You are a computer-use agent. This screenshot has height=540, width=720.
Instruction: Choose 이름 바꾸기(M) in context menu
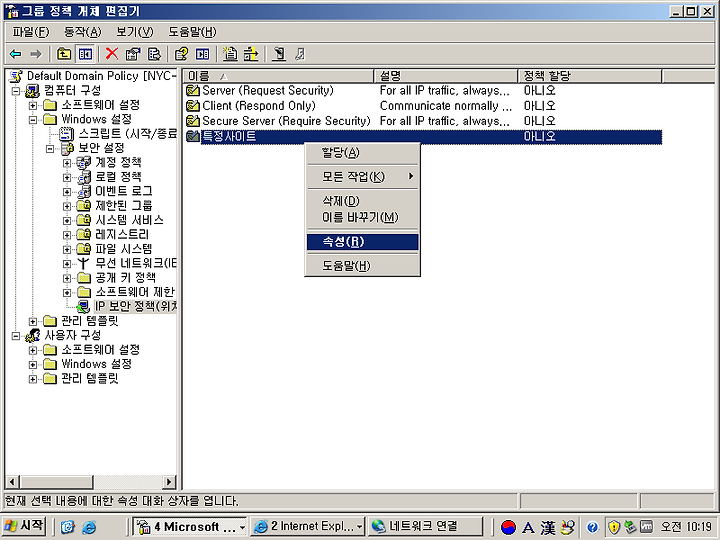point(362,217)
